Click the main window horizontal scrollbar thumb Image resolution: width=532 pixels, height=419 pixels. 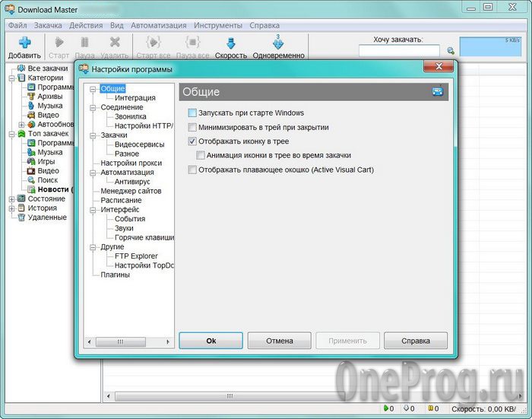230,396
